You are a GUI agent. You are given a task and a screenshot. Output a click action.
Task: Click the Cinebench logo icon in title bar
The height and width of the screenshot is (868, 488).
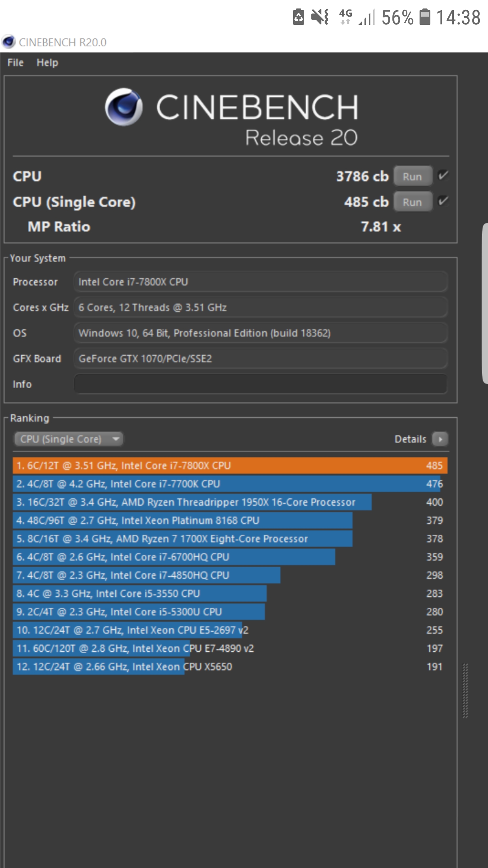[x=8, y=42]
